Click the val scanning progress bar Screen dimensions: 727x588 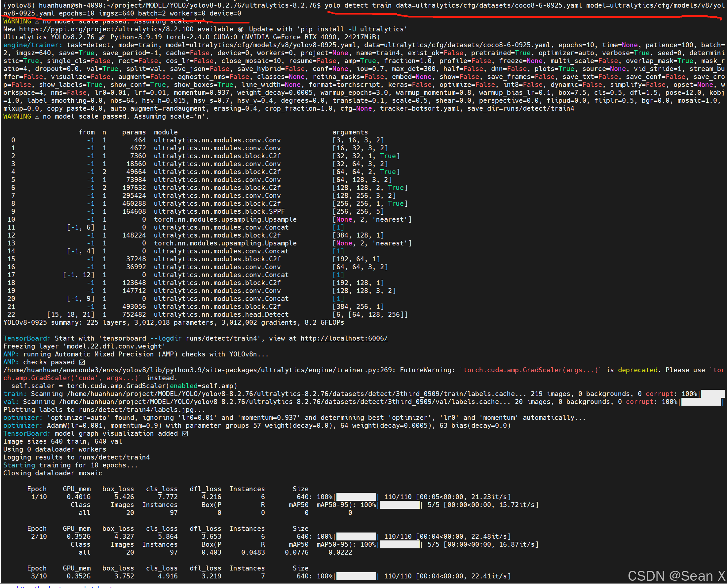tap(701, 402)
